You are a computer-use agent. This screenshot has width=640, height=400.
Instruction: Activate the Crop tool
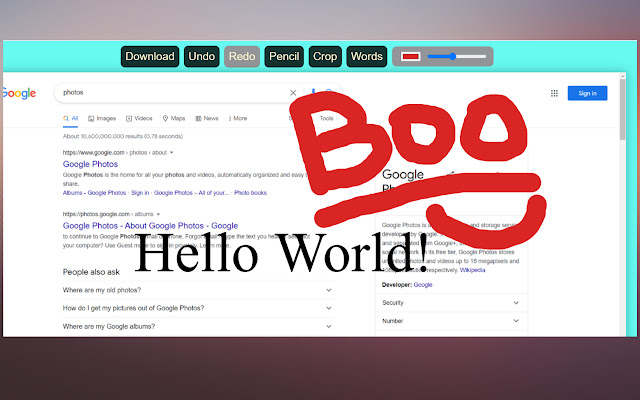click(325, 56)
